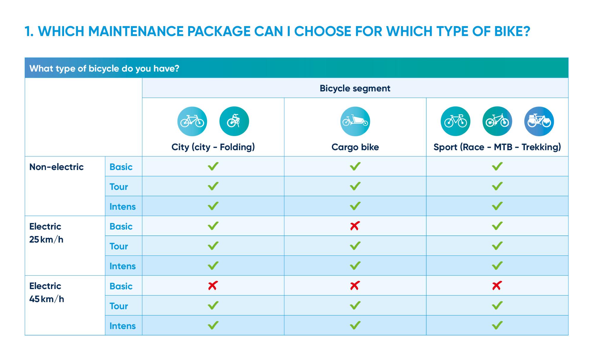Click checkmark for Non-electric Basic City
Viewport: 593px width, 364px height.
(213, 166)
